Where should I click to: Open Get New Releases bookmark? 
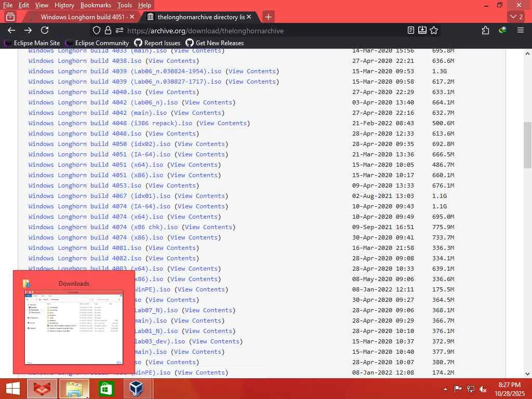(215, 43)
